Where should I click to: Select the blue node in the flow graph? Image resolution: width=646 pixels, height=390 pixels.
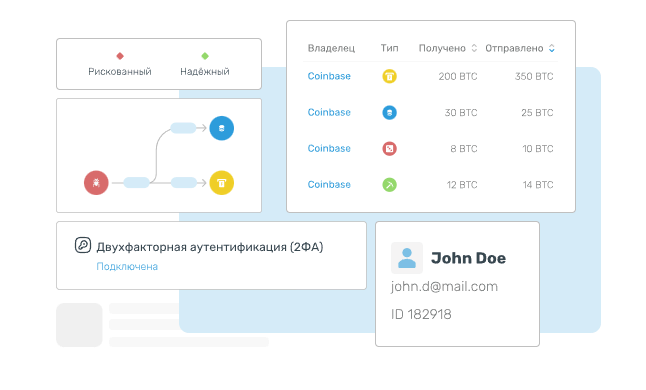click(x=222, y=128)
